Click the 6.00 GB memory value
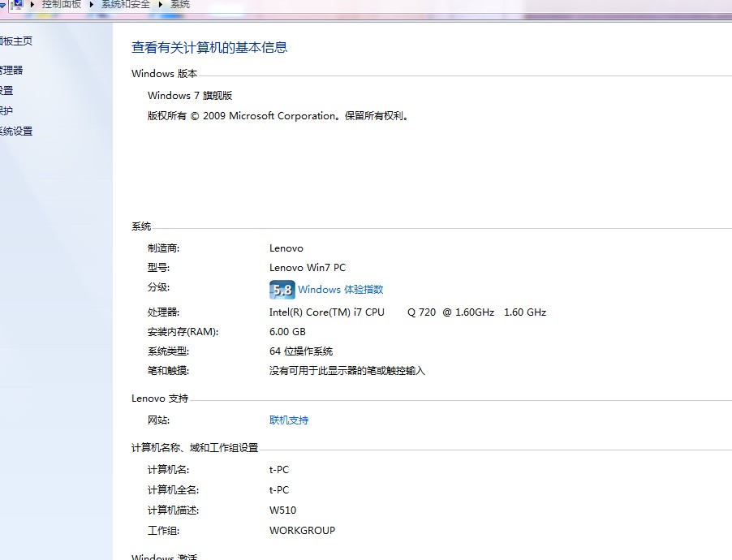This screenshot has width=732, height=560. (287, 332)
